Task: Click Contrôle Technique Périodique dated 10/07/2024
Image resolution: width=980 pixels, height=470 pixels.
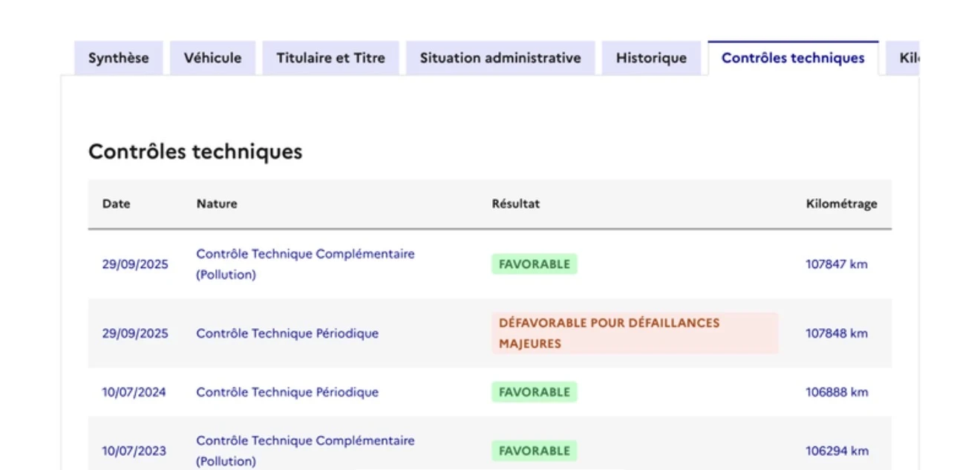Action: coord(287,392)
